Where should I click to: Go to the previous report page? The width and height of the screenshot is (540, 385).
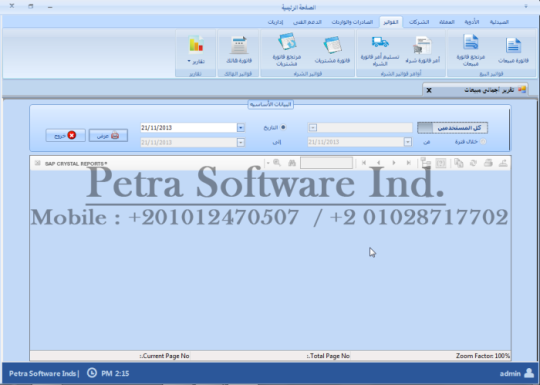[x=378, y=163]
